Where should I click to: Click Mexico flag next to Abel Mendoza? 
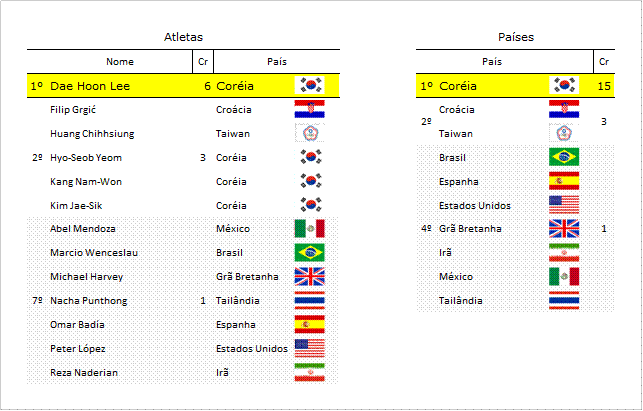click(x=309, y=229)
